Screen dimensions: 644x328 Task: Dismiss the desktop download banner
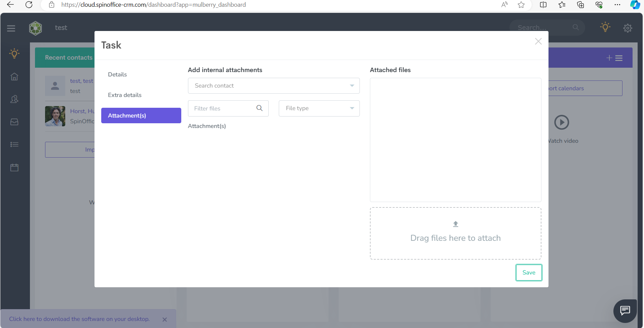pos(164,320)
